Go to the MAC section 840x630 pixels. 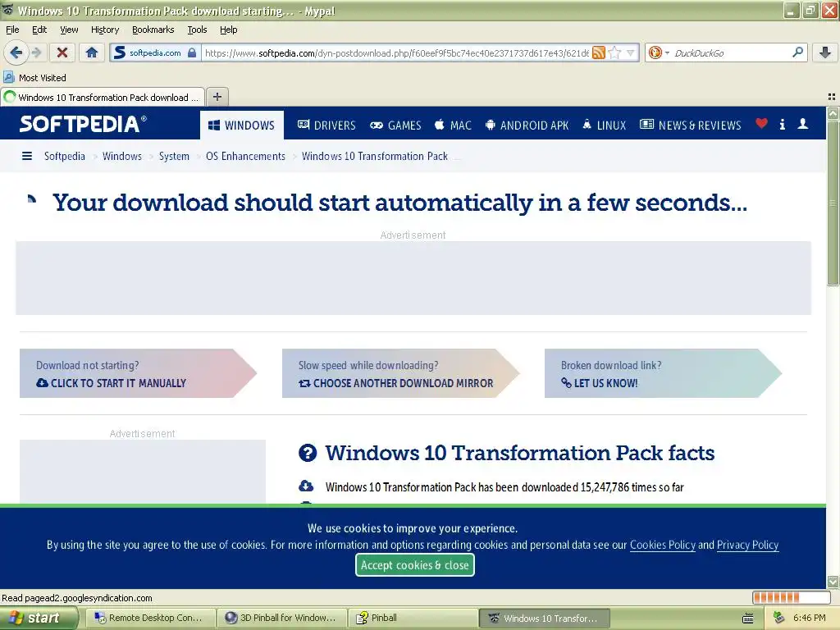coord(453,125)
